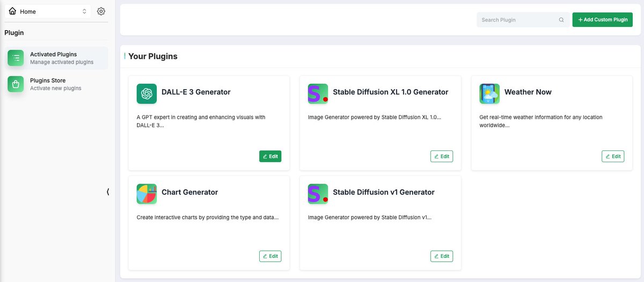Click the Activated Plugins list icon
Screen dimensions: 644x282
click(x=16, y=58)
